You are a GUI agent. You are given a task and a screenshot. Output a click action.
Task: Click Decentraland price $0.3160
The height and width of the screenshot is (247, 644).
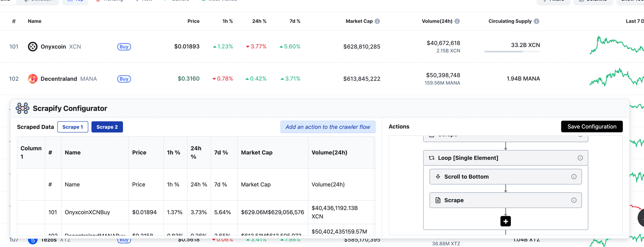point(189,79)
